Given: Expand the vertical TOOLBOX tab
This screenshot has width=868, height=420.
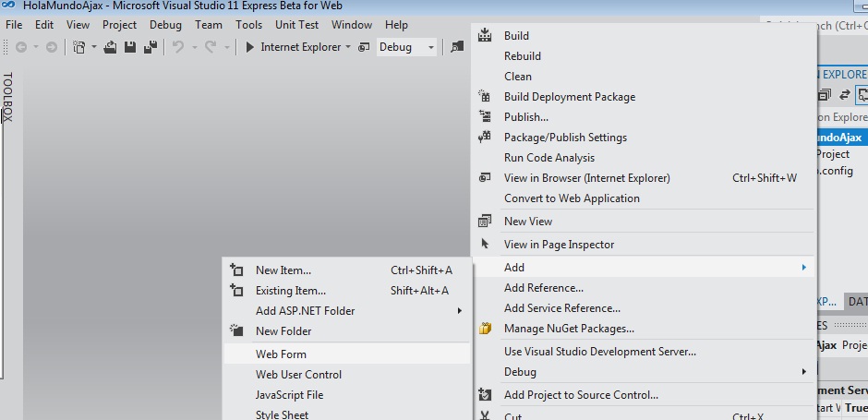Looking at the screenshot, I should coord(7,97).
